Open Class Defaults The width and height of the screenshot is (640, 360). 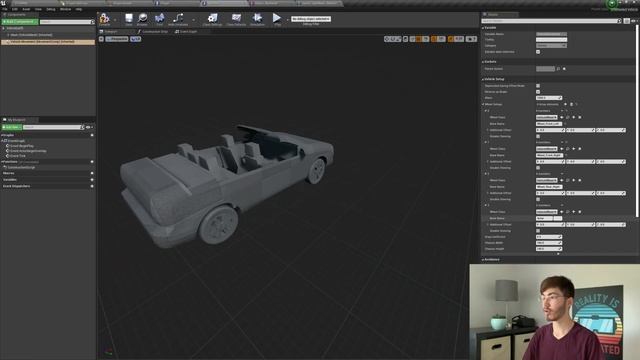pos(236,19)
